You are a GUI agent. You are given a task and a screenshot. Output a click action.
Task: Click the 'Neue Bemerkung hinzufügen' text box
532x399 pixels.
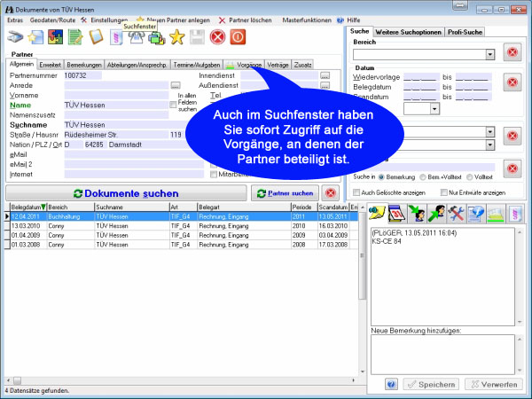[x=442, y=355]
